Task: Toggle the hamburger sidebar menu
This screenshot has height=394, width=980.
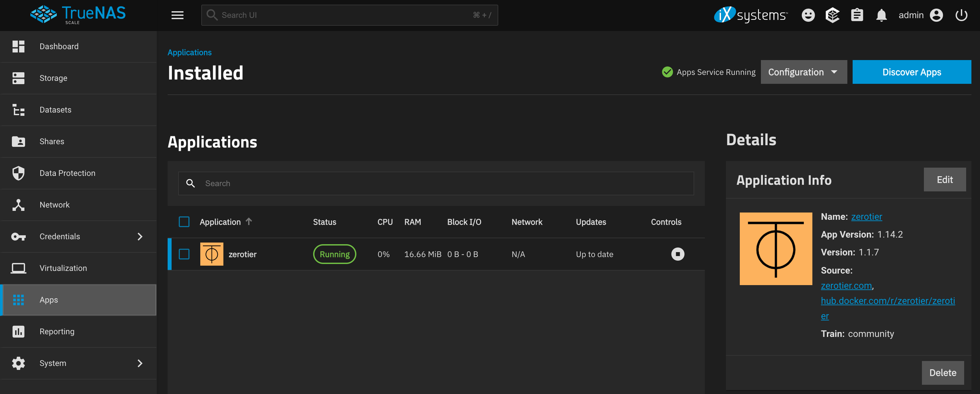Action: click(177, 15)
